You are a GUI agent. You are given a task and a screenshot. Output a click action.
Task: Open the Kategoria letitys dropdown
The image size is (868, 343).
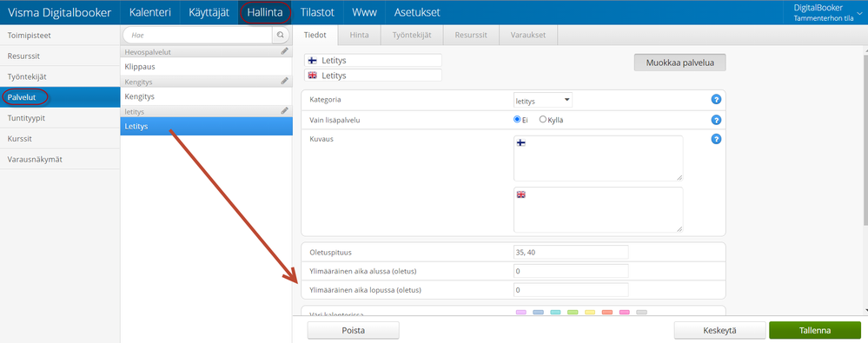(x=542, y=100)
